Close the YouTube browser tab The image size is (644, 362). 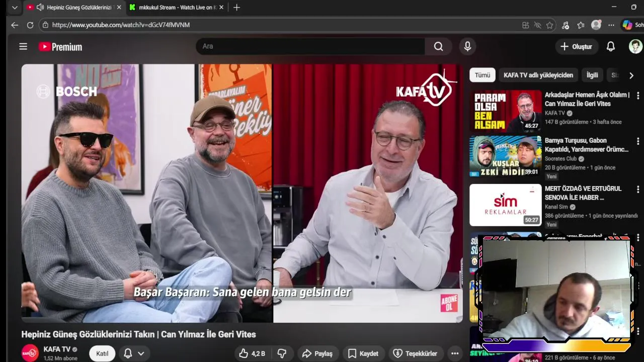[x=119, y=8]
